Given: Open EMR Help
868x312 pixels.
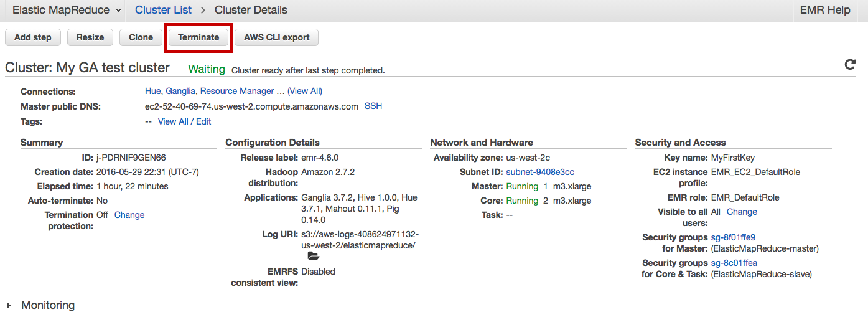Looking at the screenshot, I should tap(825, 10).
